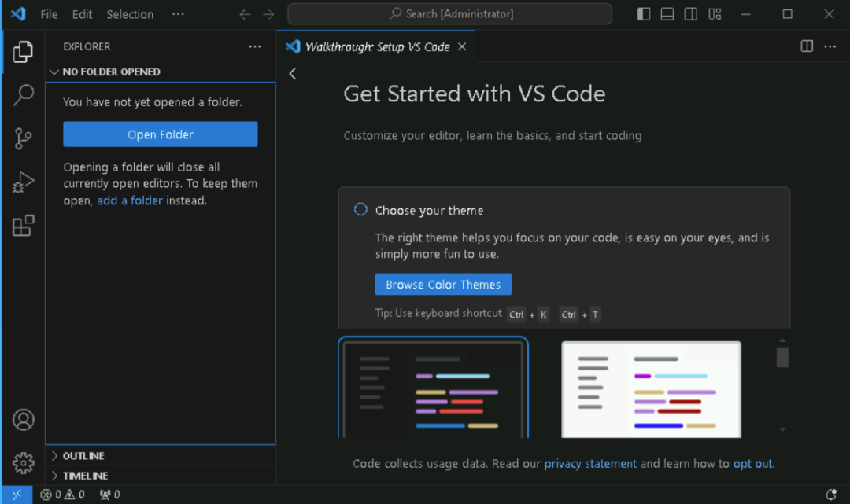Image resolution: width=850 pixels, height=504 pixels.
Task: Open the Edit menu
Action: coord(83,14)
